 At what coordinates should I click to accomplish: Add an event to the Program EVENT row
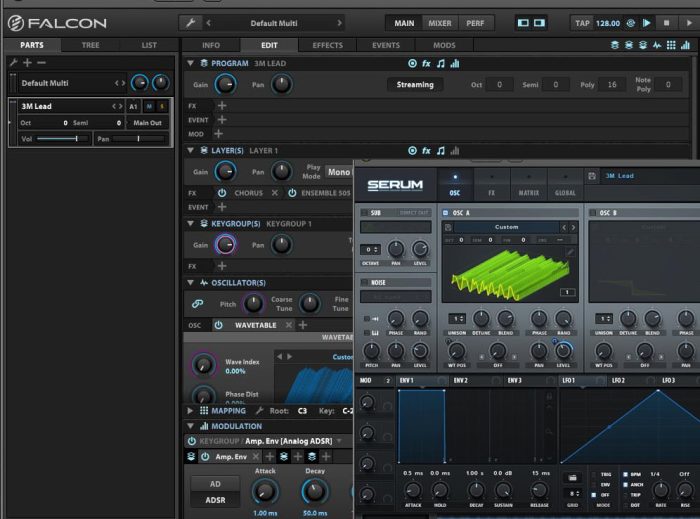tap(222, 120)
